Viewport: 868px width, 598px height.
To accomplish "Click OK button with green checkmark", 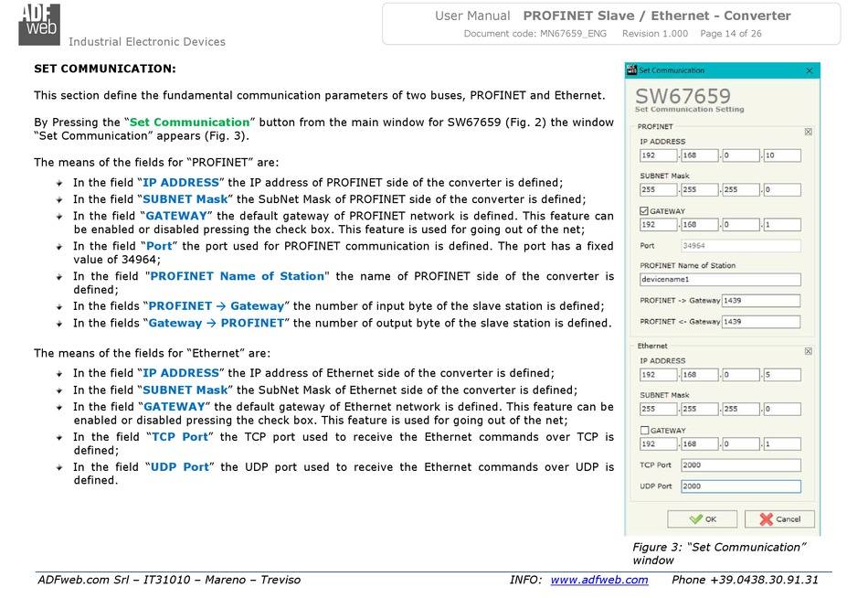I will coord(702,519).
